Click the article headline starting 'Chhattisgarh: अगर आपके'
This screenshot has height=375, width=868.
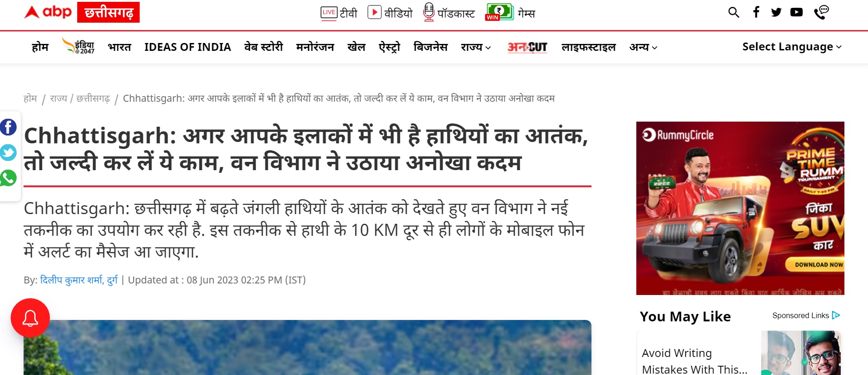click(x=306, y=149)
